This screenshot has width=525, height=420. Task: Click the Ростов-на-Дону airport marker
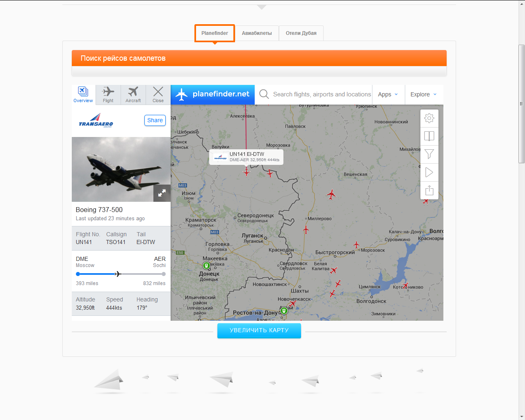point(284,310)
